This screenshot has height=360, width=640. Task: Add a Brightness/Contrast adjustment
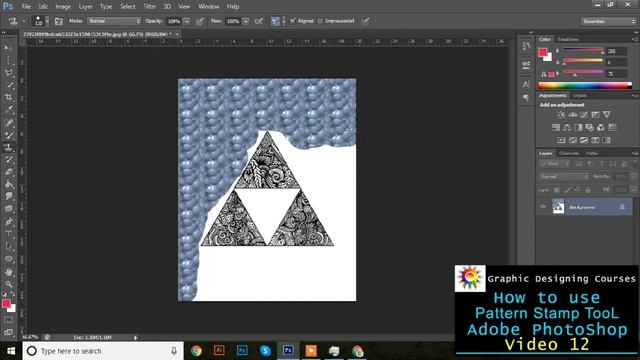tap(562, 115)
